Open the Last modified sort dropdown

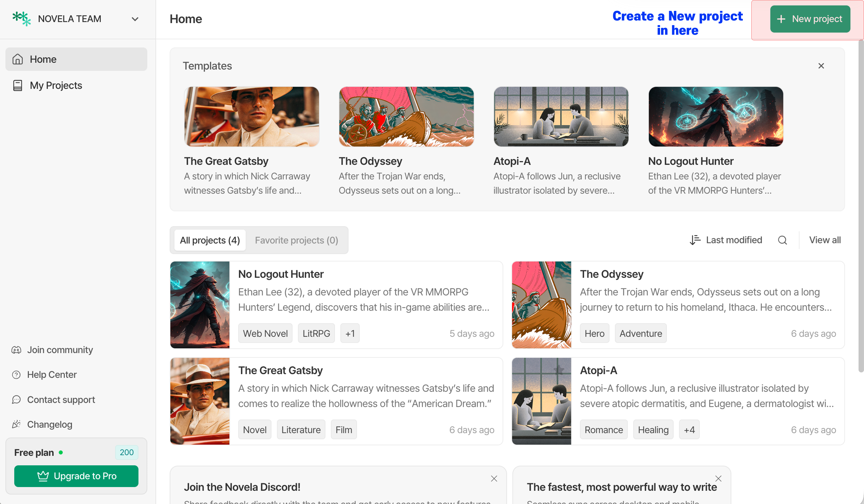[x=726, y=240]
